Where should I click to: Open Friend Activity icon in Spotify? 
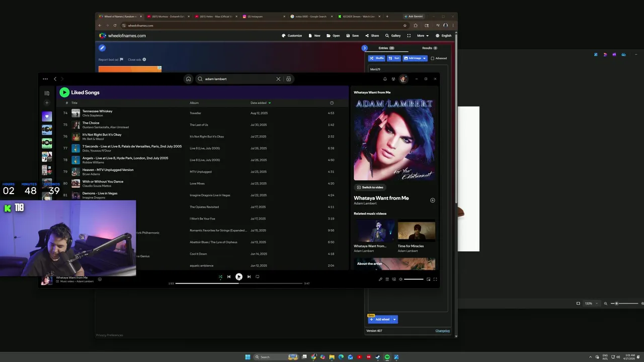tap(393, 79)
